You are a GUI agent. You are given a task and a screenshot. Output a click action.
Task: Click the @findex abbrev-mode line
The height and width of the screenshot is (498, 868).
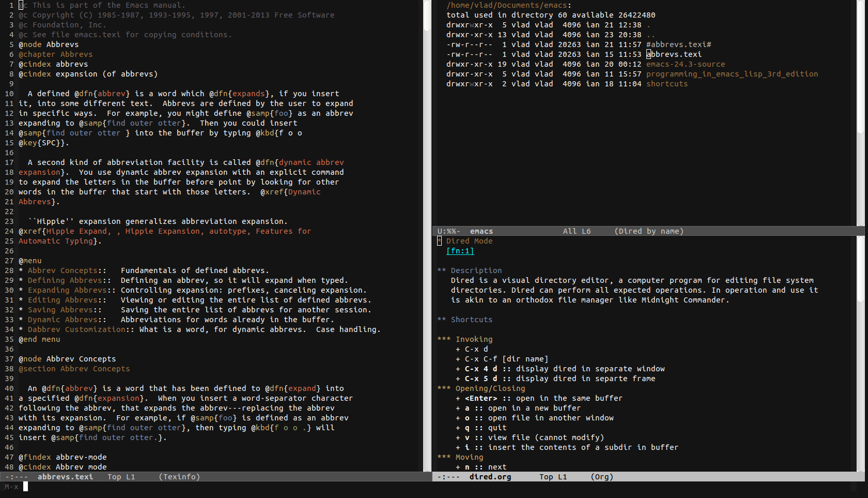(x=63, y=457)
